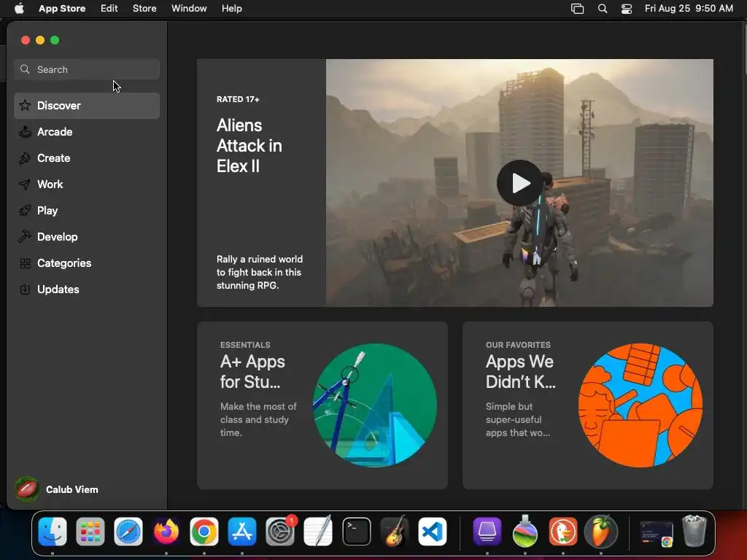Click the "RATED 17+" label

pyautogui.click(x=238, y=99)
